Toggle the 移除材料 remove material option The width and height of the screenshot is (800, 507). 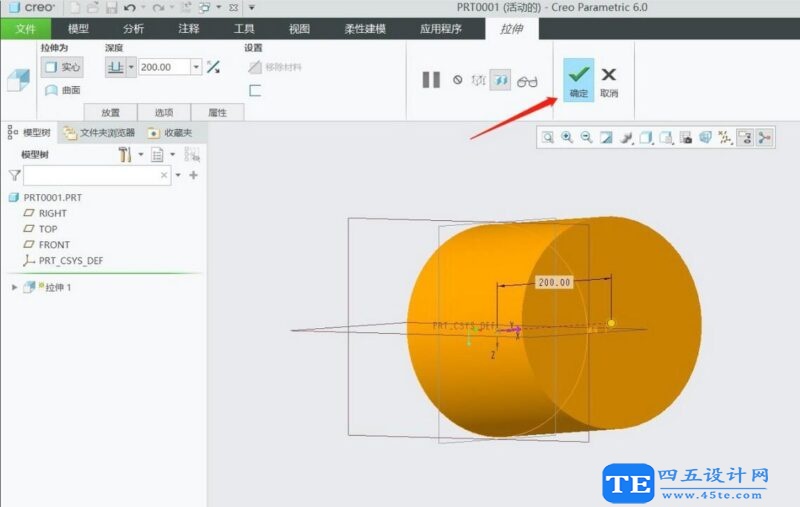[x=276, y=67]
